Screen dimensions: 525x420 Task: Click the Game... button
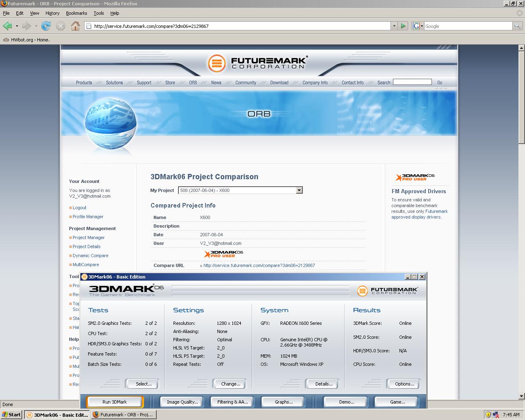pos(397,402)
